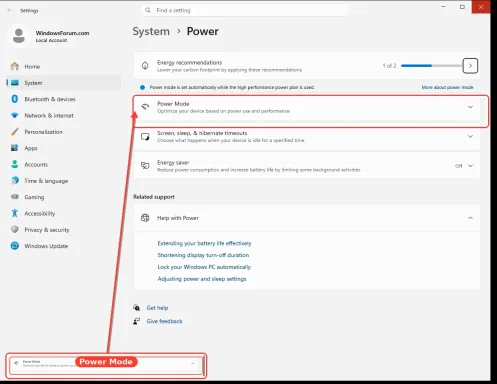Screen dimensions: 497x384
Task: Expand the Energy saver chevron
Action: [x=470, y=166]
